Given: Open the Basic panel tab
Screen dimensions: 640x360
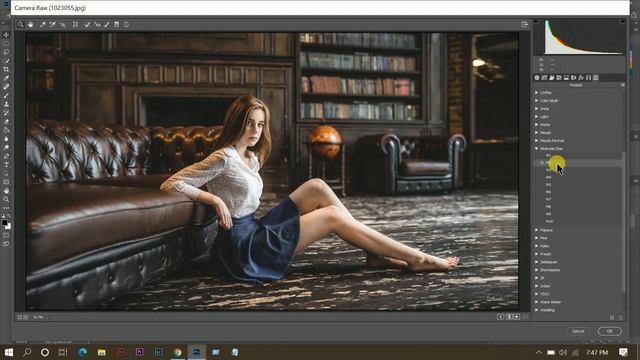Looking at the screenshot, I should pos(537,78).
